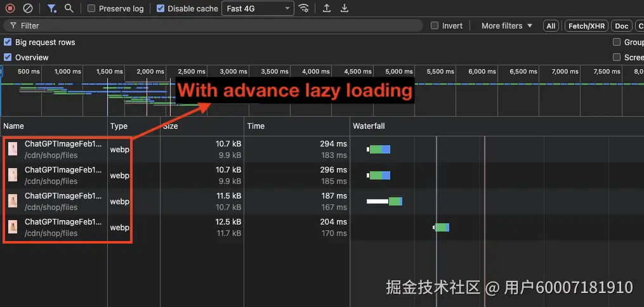Screen dimensions: 644x307
Task: Toggle Preserve log checkbox
Action: (91, 8)
